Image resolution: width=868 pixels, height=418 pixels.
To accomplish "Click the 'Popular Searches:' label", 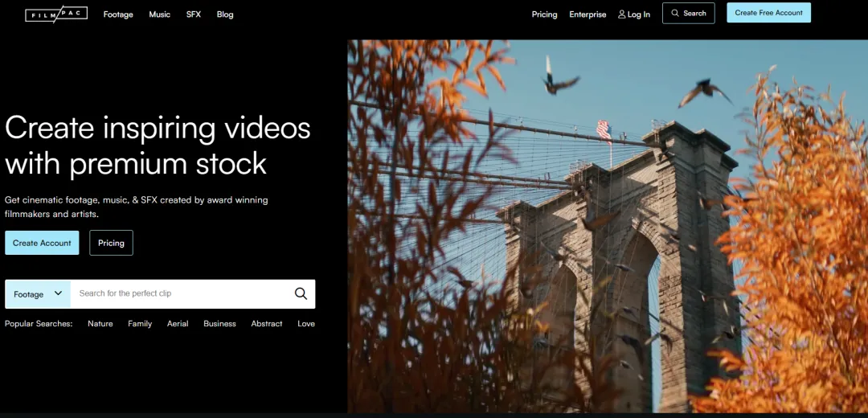I will 39,324.
